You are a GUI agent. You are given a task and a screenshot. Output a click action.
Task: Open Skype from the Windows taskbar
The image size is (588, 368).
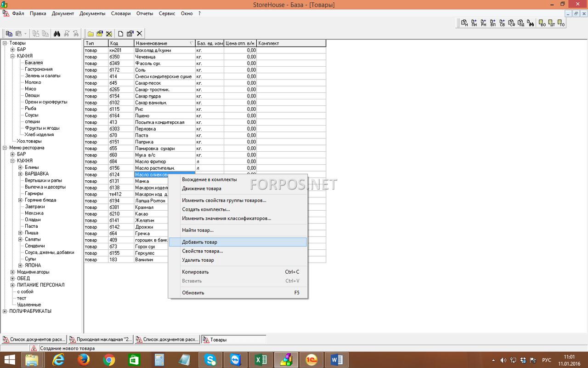(211, 360)
